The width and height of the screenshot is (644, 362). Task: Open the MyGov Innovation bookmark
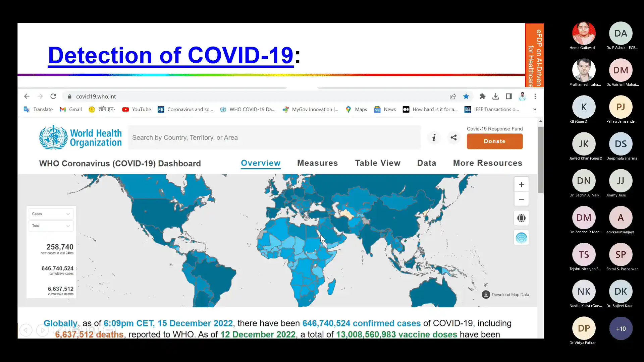[x=311, y=109]
